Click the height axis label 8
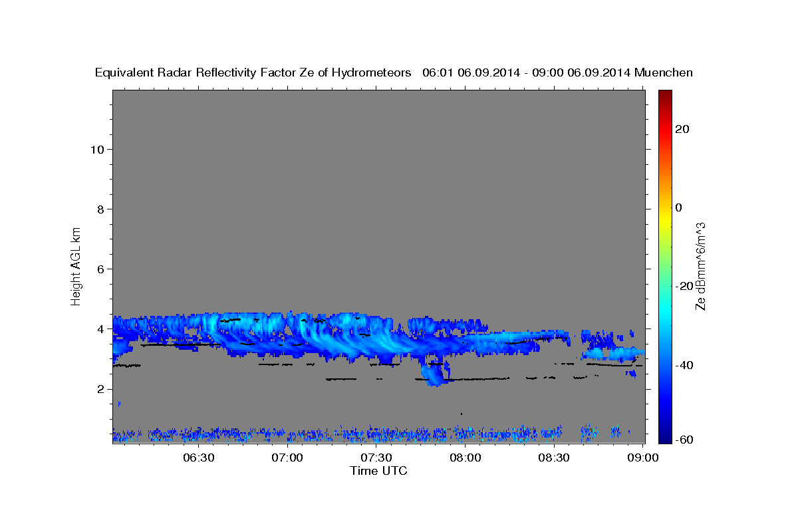This screenshot has width=798, height=532. [x=101, y=209]
